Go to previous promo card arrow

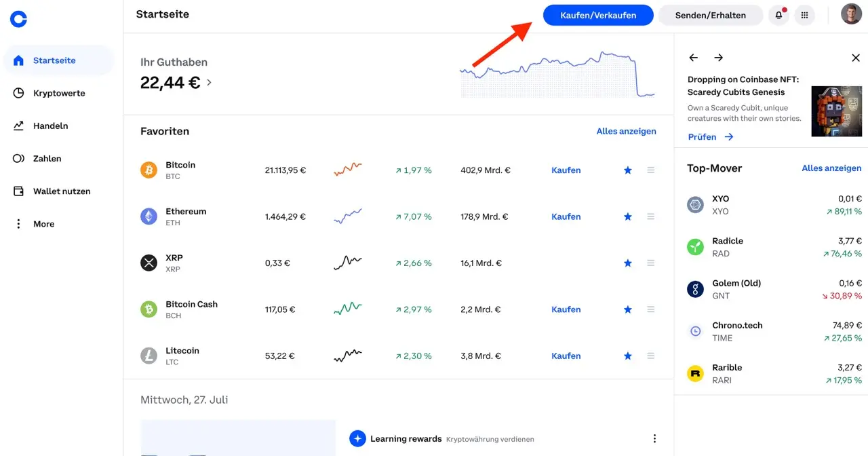point(693,58)
